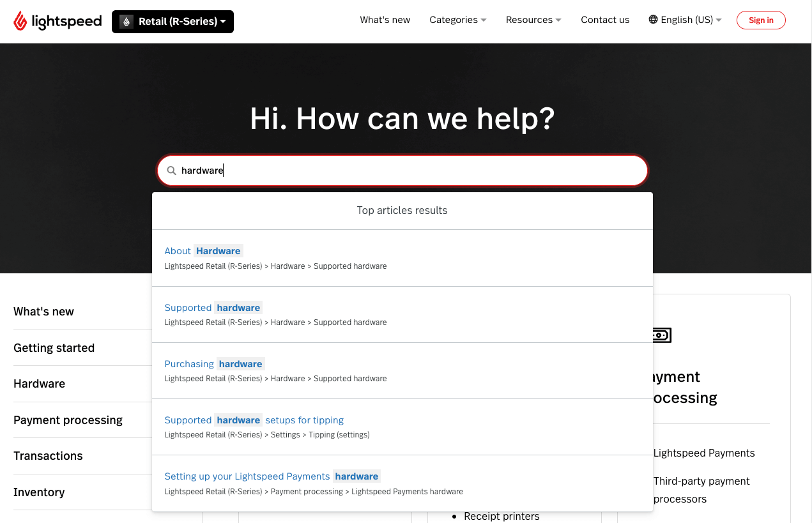Open Setting up your Lightspeed Payments hardware
812x523 pixels.
pyautogui.click(x=272, y=476)
